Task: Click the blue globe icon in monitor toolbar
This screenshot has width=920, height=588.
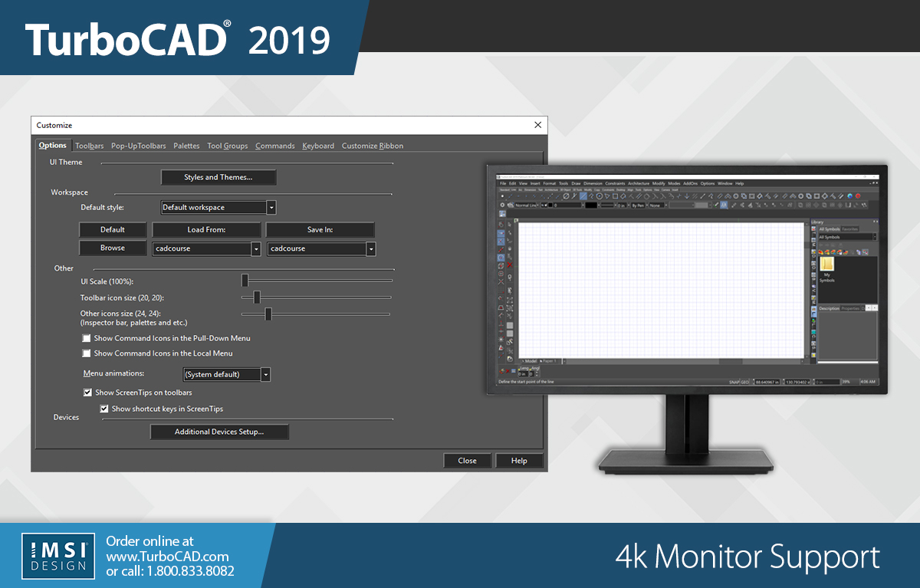Action: [x=849, y=196]
